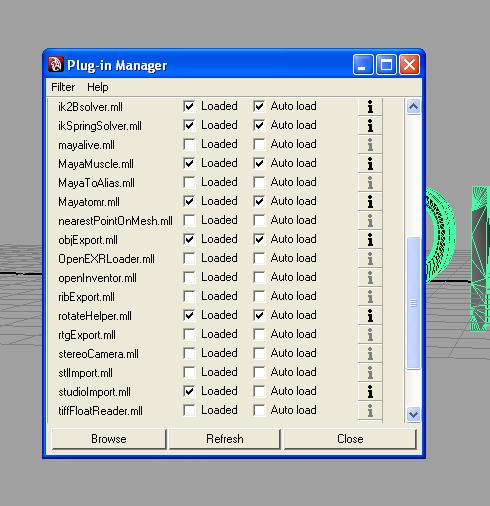The height and width of the screenshot is (506, 490).
Task: Check Loaded for stlImport.mll
Action: (189, 372)
